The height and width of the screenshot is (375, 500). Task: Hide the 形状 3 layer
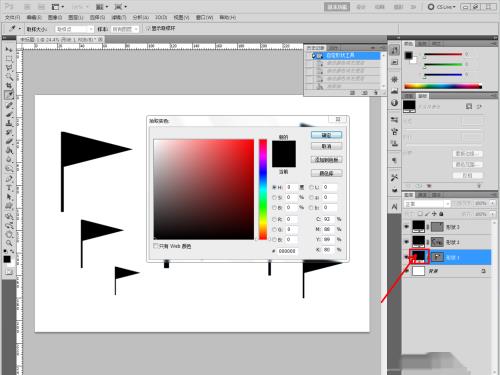pyautogui.click(x=407, y=227)
